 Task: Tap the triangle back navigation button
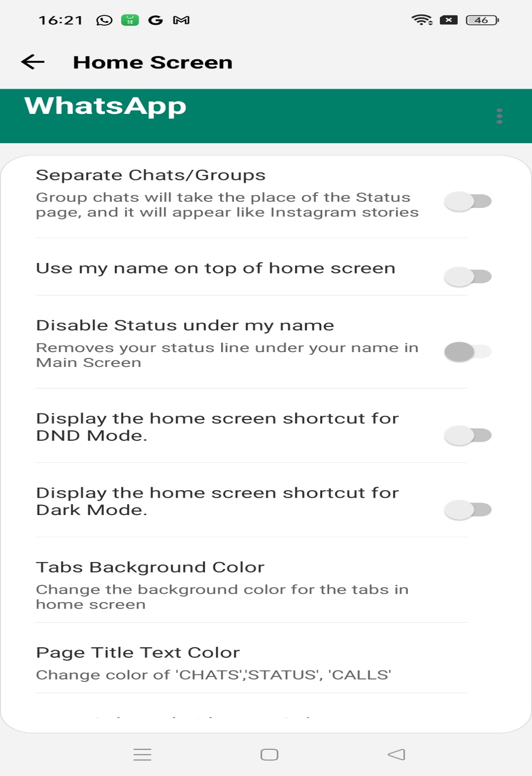[396, 754]
